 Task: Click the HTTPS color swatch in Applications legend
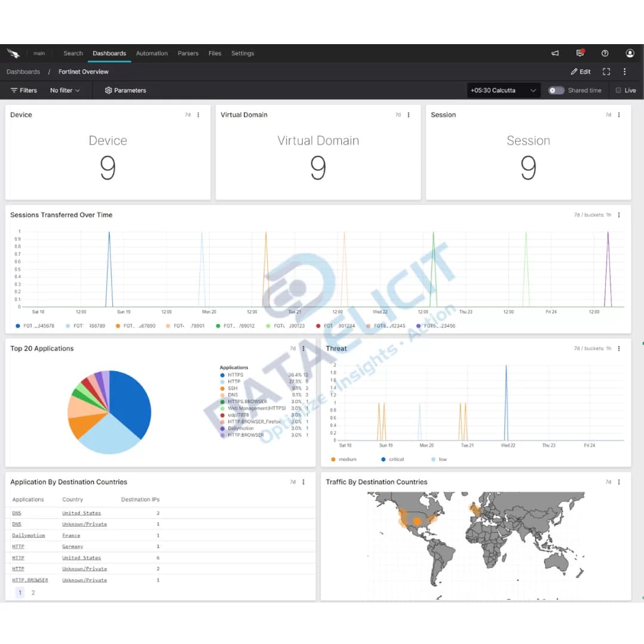[222, 374]
